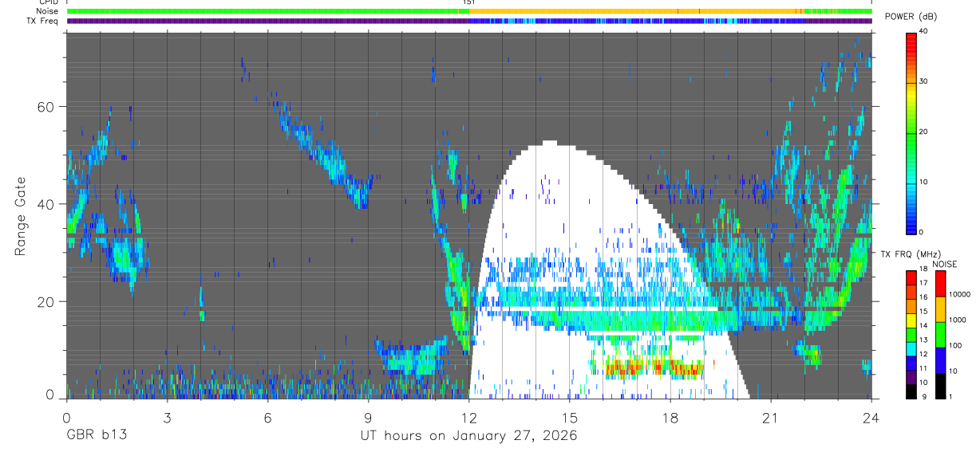Pick the purple 10 to 11 MHz swatch
Viewport: 980px width, 452px height.
pyautogui.click(x=911, y=377)
